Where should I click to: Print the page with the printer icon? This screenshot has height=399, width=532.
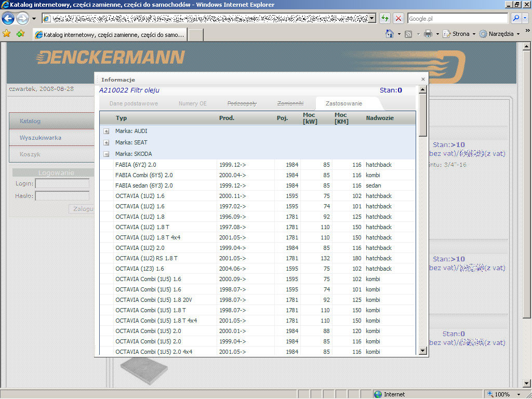428,34
